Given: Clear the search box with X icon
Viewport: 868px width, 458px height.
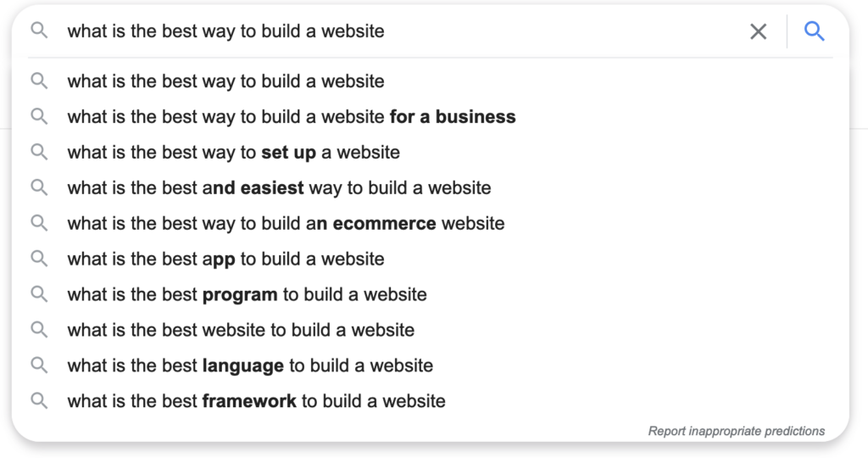Looking at the screenshot, I should click(x=759, y=31).
